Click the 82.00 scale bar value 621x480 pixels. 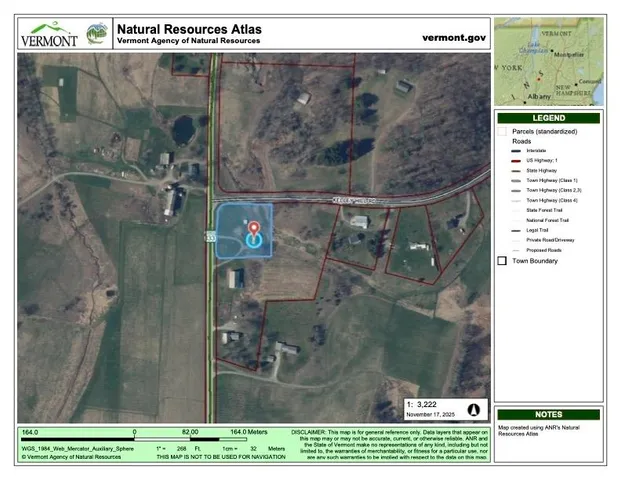pos(190,432)
